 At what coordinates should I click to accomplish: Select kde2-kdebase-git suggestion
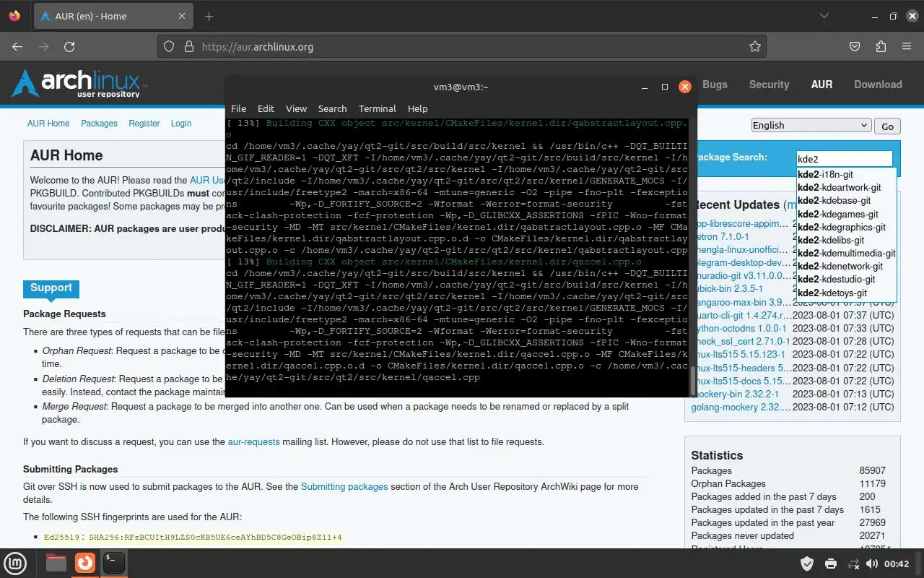(846, 201)
